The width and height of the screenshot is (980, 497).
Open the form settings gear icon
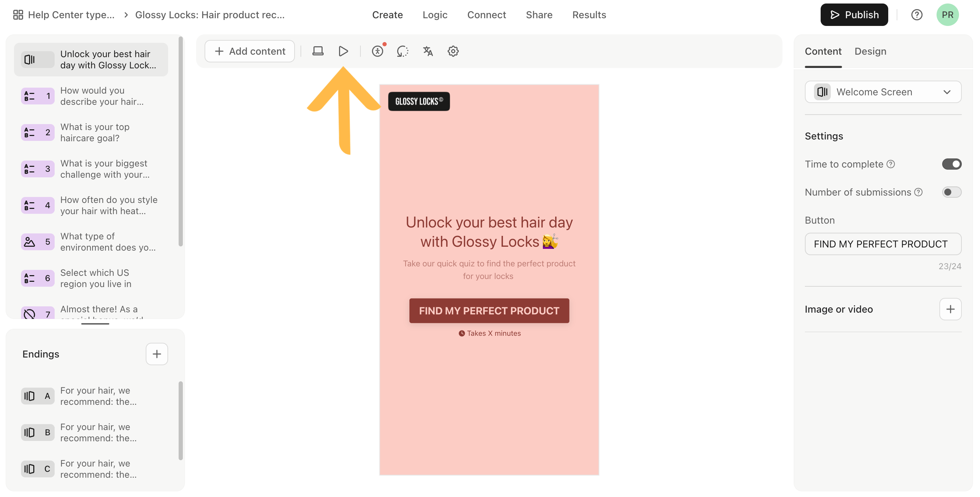tap(453, 51)
